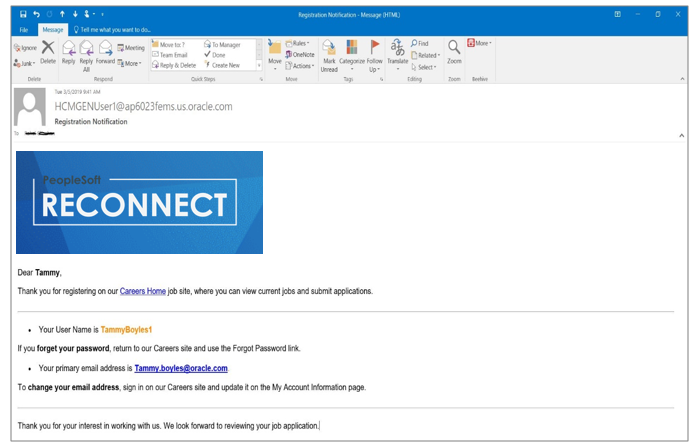Viewport: 696px width, 448px height.
Task: Go to the previous item with the up arrow
Action: tap(62, 14)
